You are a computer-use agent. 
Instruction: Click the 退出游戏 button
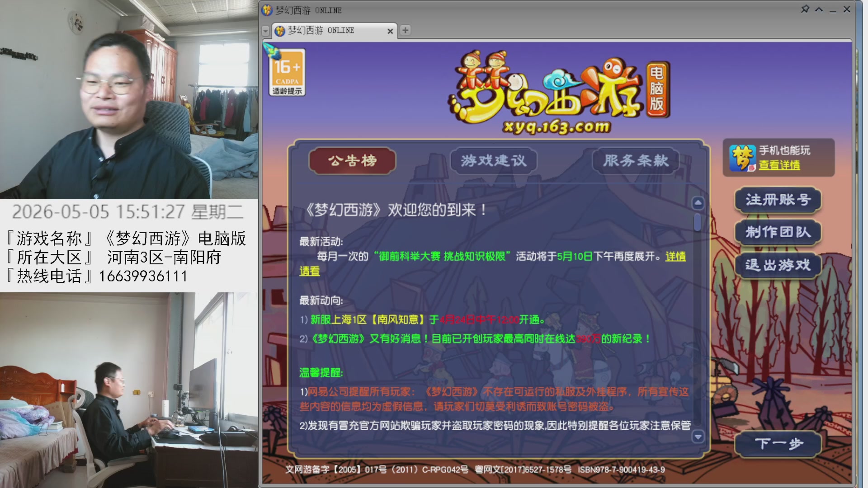tap(778, 265)
